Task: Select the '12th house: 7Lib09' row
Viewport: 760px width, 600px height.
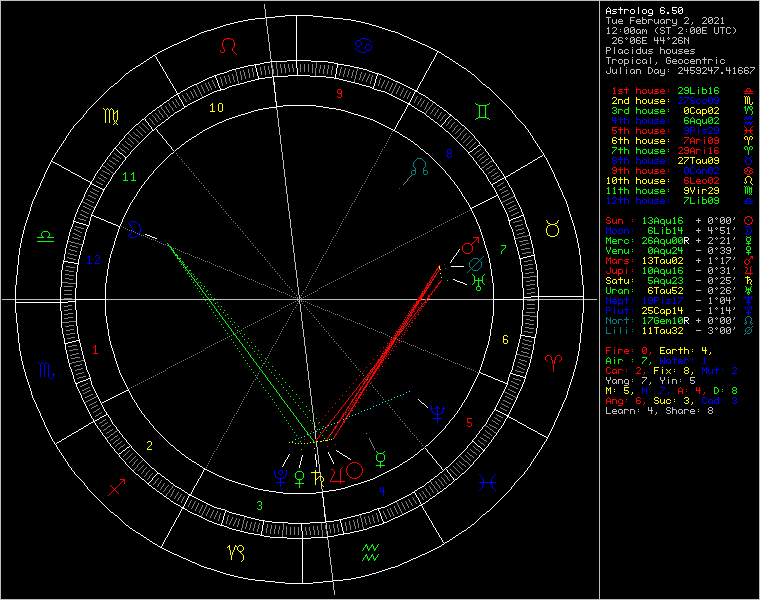Action: point(679,201)
